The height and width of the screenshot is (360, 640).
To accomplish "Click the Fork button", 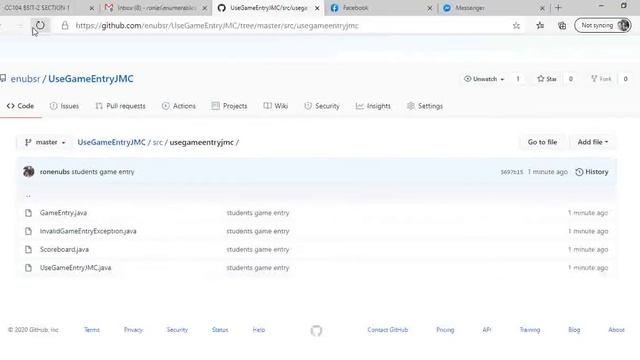I will (x=602, y=79).
